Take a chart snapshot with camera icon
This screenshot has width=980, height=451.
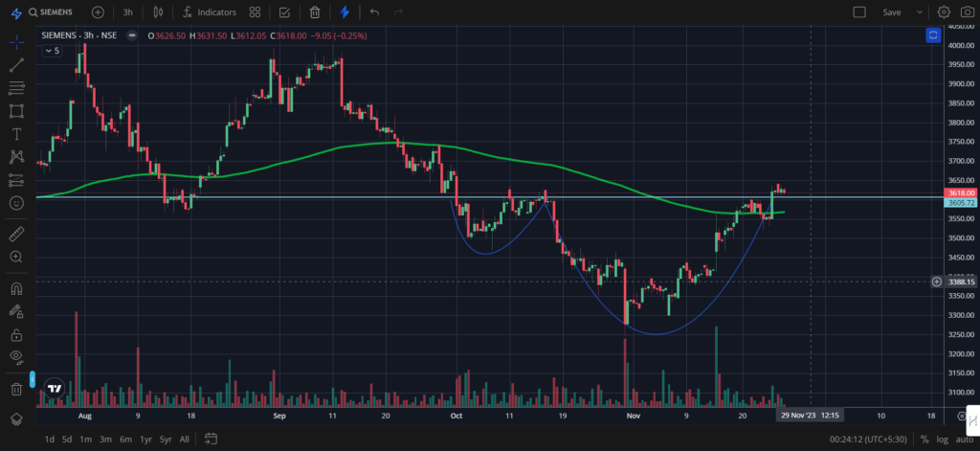click(966, 11)
